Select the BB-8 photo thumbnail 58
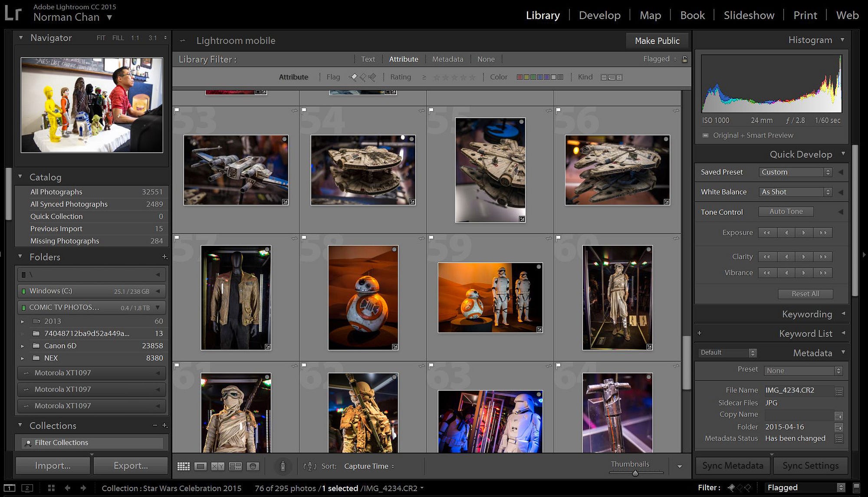The image size is (868, 497). point(363,298)
